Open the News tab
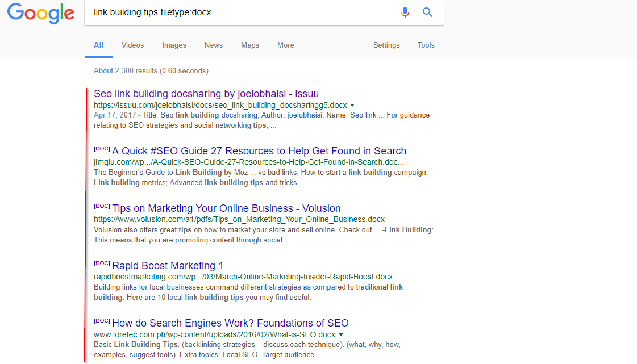Image resolution: width=637 pixels, height=364 pixels. point(213,45)
